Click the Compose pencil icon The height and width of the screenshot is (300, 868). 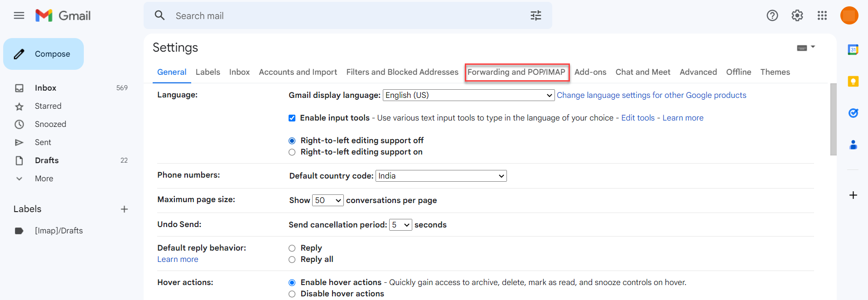[x=19, y=54]
